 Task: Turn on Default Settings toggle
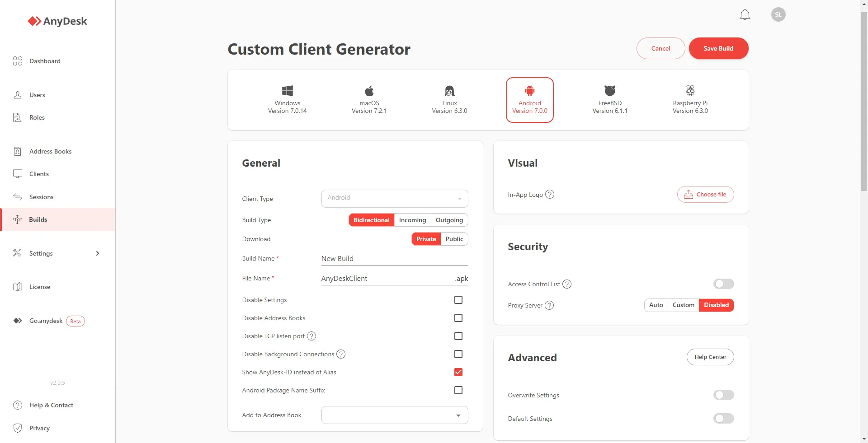[x=723, y=419]
